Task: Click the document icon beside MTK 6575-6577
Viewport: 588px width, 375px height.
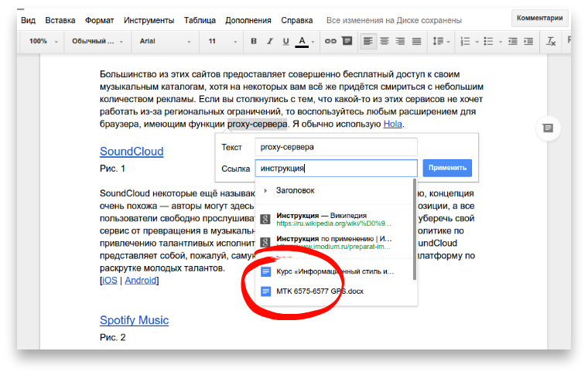Action: pos(265,291)
